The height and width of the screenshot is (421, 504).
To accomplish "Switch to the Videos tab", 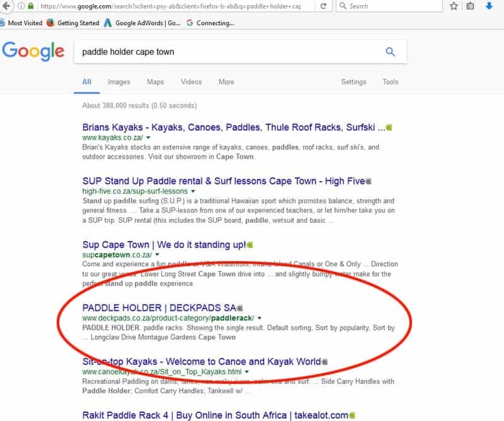I will click(192, 82).
